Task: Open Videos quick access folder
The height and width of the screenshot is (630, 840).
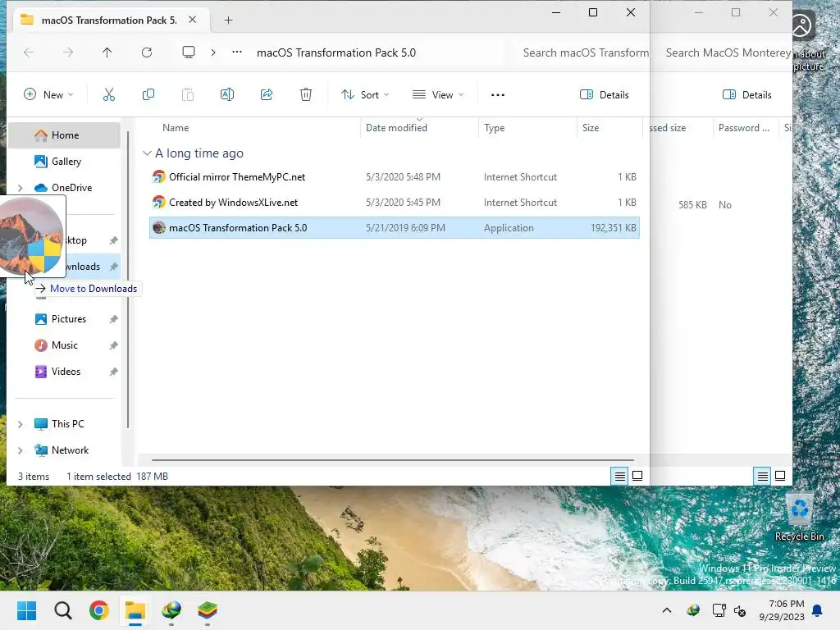Action: [x=66, y=372]
